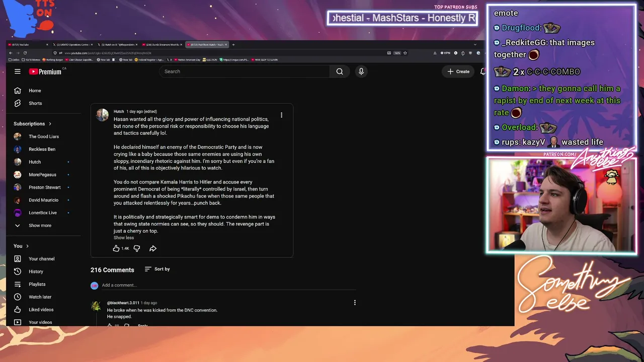Open the browser downloads arrow icon
Image resolution: width=644 pixels, height=362 pixels.
coord(434,53)
